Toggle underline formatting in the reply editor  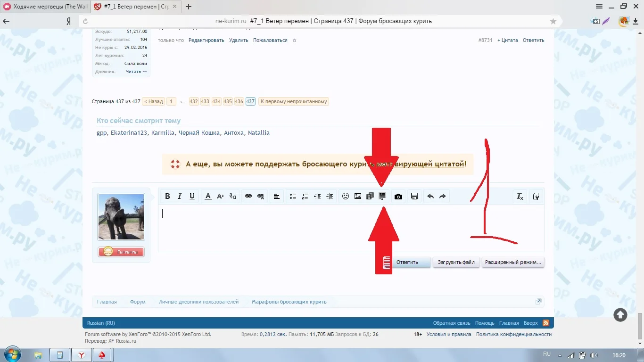[x=192, y=197]
